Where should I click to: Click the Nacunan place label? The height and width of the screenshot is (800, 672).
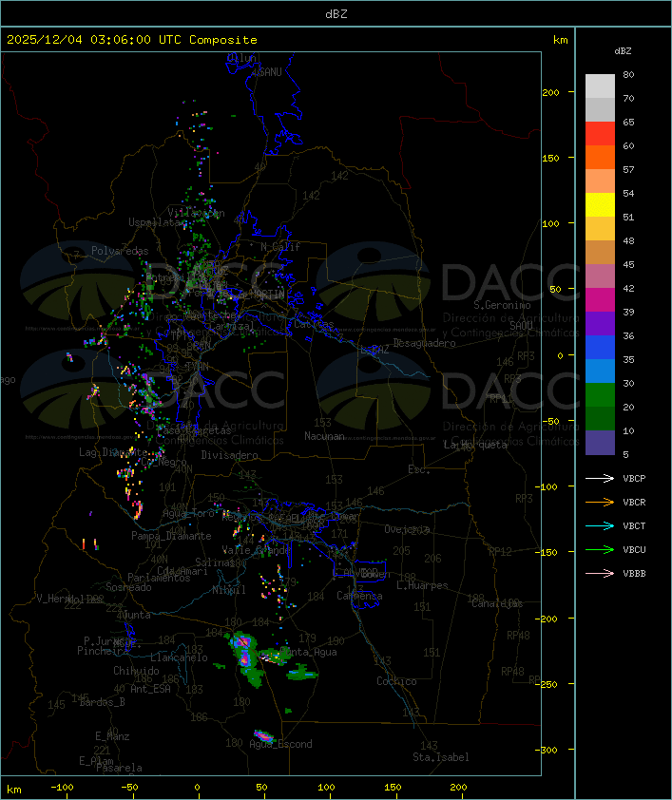(324, 436)
